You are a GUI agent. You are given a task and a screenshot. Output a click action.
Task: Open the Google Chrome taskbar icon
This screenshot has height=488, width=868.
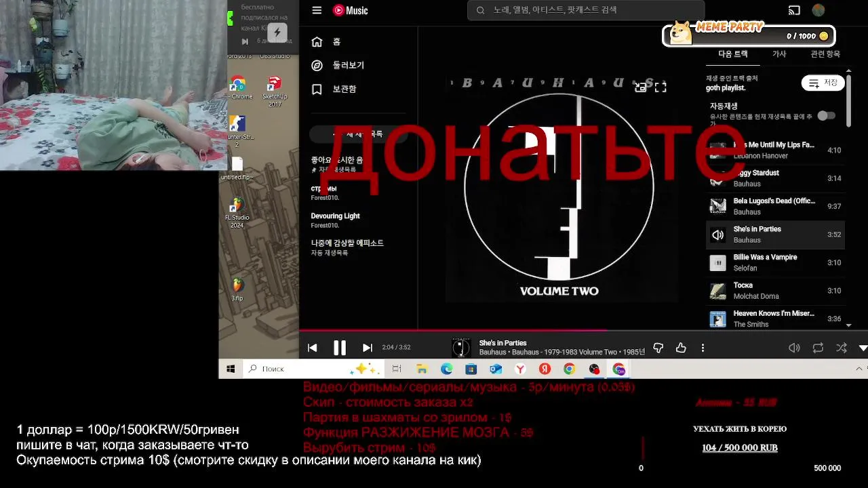(x=569, y=369)
